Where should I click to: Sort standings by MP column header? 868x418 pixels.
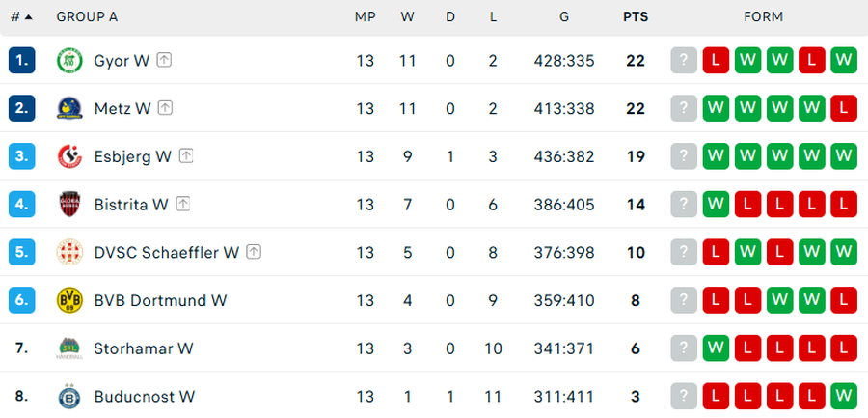click(x=366, y=16)
